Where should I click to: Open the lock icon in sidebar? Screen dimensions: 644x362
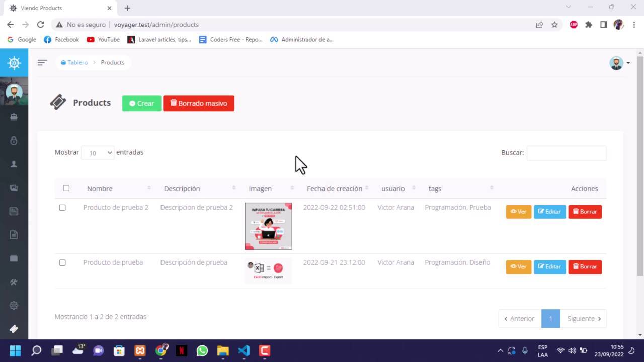[x=14, y=140]
